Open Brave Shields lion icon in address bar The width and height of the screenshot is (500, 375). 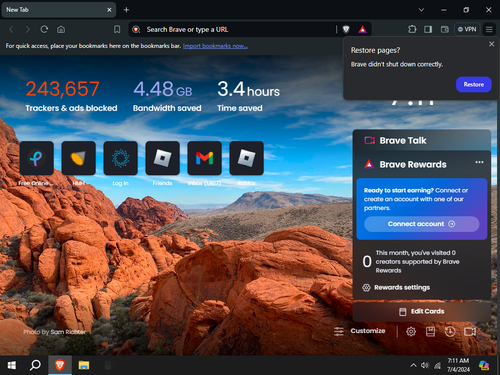pos(346,30)
